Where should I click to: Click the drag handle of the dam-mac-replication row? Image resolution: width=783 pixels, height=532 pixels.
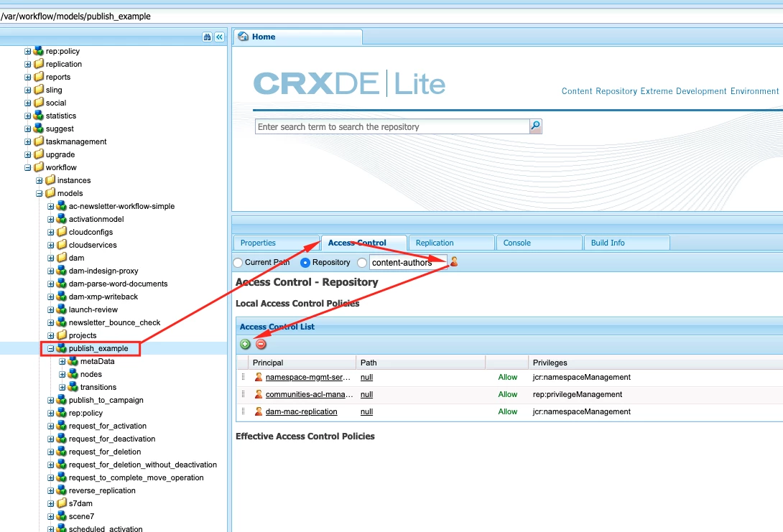244,411
